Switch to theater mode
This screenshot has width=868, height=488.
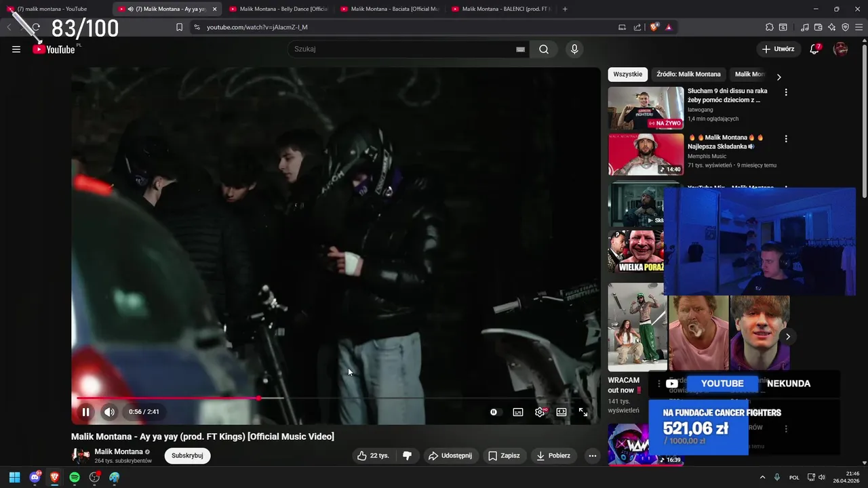point(561,411)
